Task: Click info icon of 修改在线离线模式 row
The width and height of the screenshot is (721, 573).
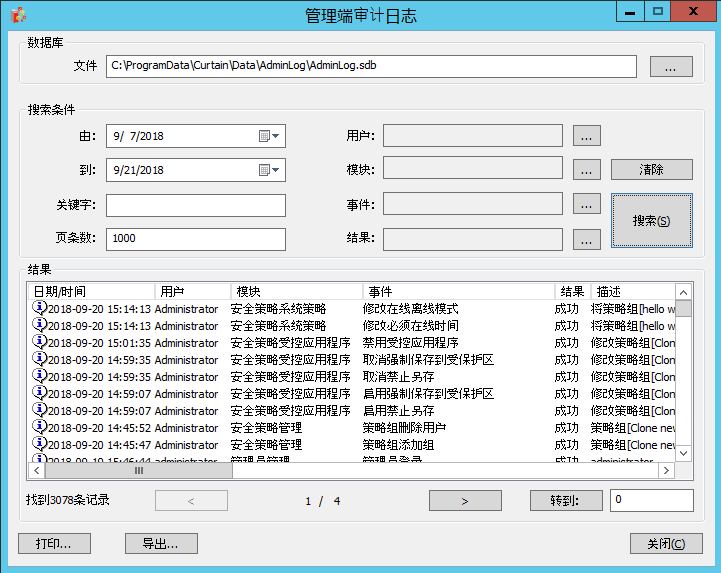Action: point(40,307)
